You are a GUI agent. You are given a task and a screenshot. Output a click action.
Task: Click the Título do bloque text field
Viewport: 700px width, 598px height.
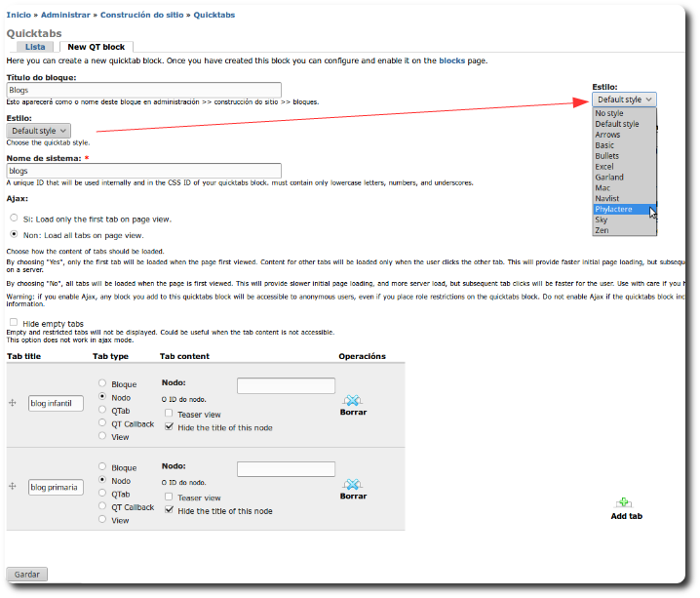click(x=143, y=90)
